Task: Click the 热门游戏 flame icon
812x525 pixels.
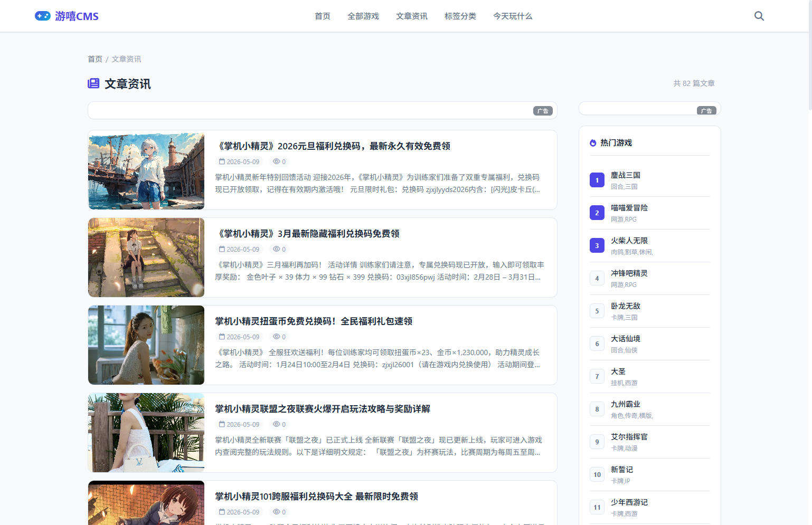Action: [593, 143]
